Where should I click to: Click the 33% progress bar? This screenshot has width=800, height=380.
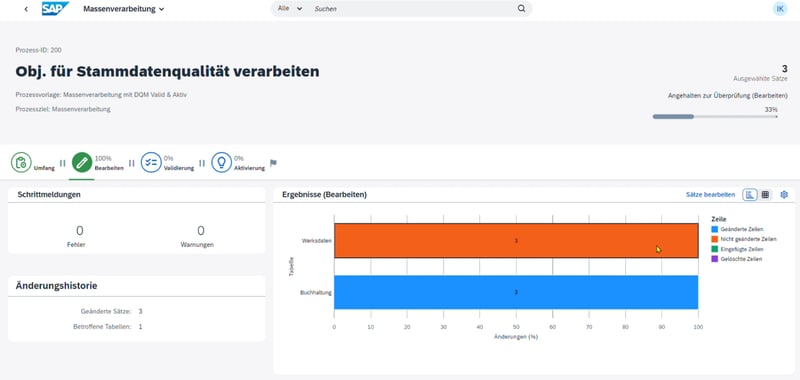[715, 117]
